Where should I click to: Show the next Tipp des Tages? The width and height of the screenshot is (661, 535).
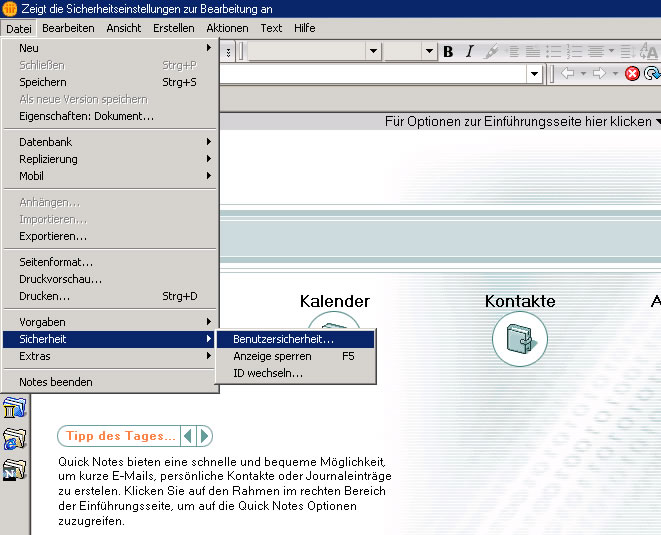204,436
